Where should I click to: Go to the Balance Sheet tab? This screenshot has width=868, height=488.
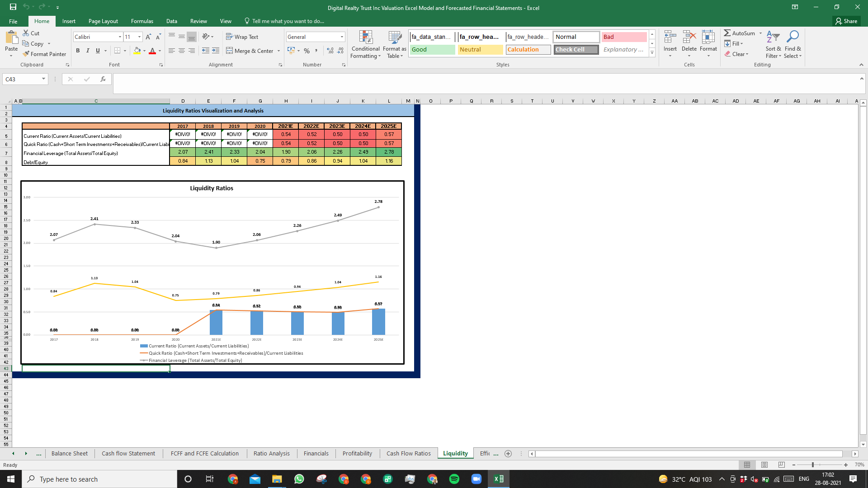70,454
